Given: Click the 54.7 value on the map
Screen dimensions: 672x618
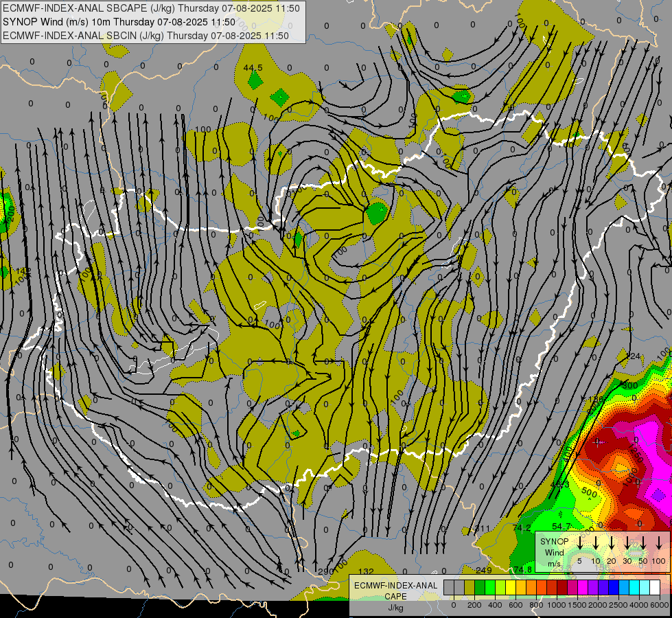Looking at the screenshot, I should (561, 526).
